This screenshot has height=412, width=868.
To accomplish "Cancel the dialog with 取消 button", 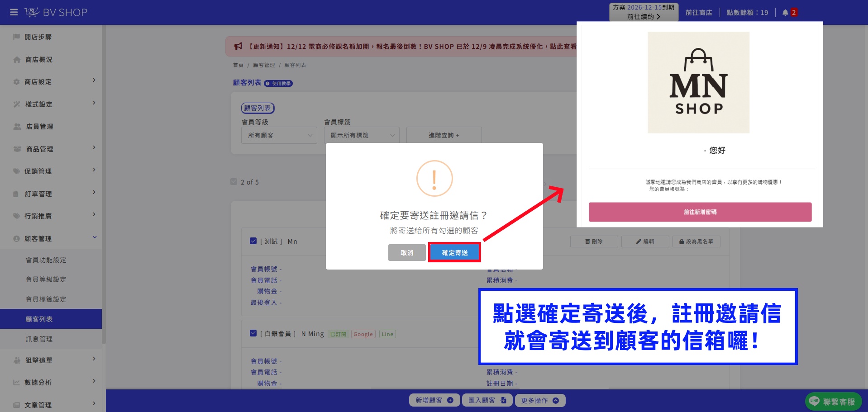I will [407, 253].
